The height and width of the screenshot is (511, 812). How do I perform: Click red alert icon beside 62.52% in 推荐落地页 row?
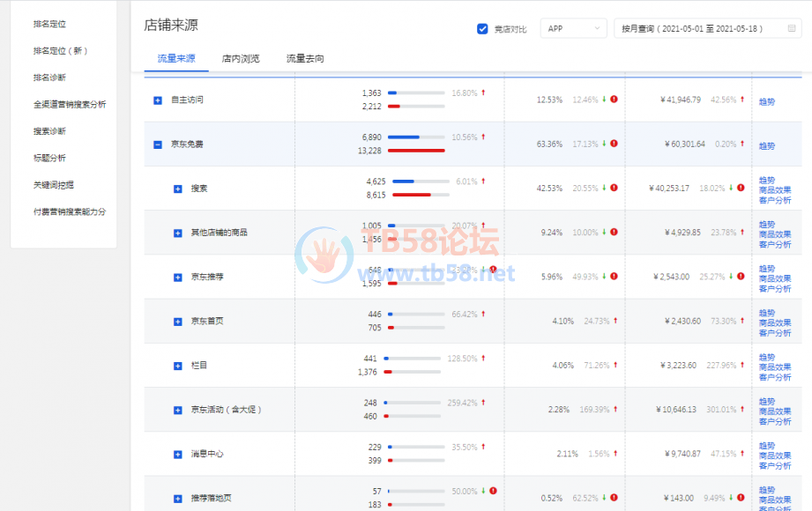click(x=614, y=498)
